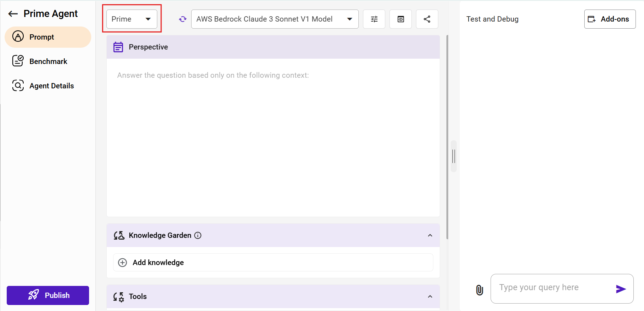
Task: Click the Publish button
Action: coord(48,295)
